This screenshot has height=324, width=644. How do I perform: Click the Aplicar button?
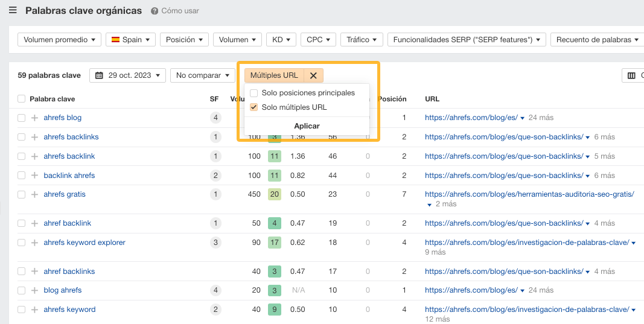point(307,126)
